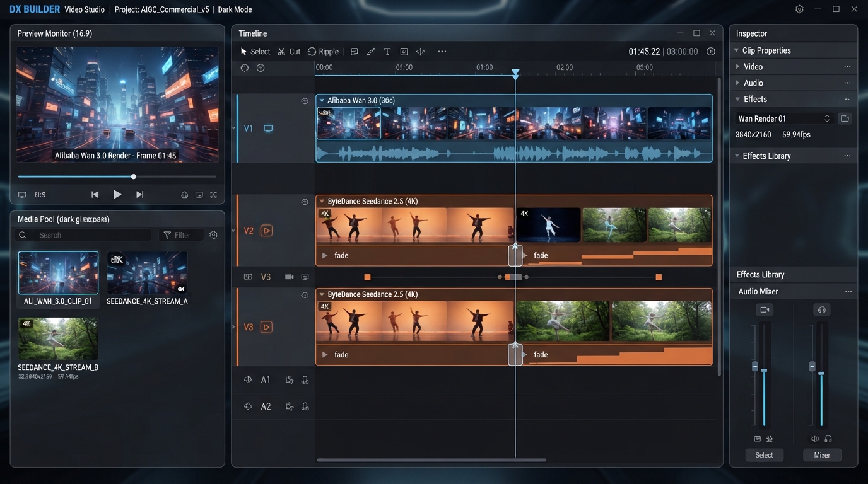Toggle the headphone icon on track A1
Screen dimensions: 868x484
click(x=305, y=380)
